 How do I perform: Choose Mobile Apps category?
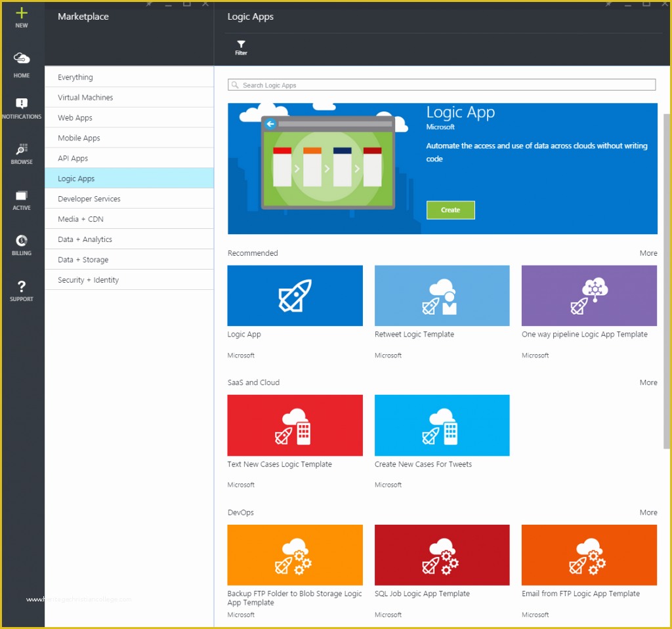click(129, 138)
